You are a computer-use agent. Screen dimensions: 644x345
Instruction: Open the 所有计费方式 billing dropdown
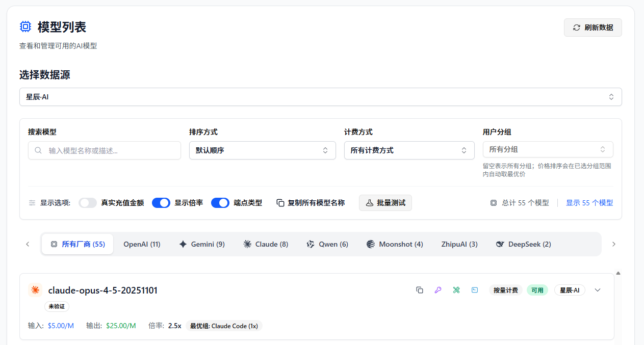point(409,150)
